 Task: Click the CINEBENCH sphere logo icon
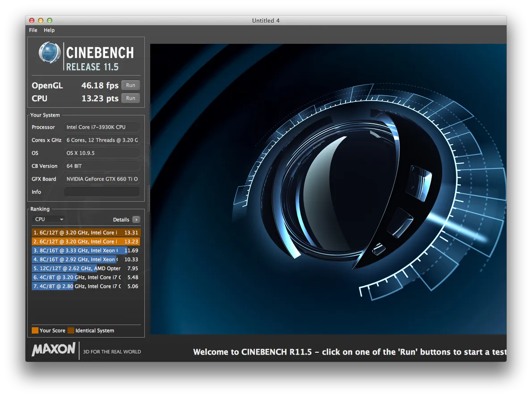[x=49, y=52]
